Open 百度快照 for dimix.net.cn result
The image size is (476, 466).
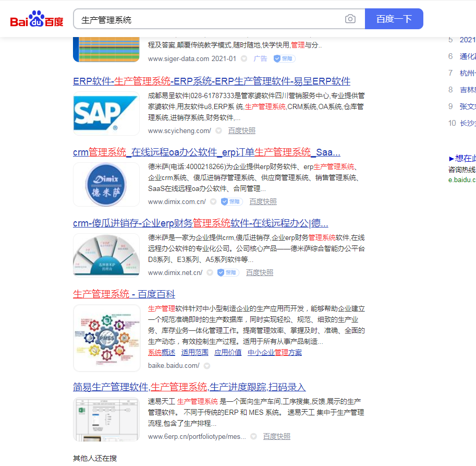click(x=260, y=273)
